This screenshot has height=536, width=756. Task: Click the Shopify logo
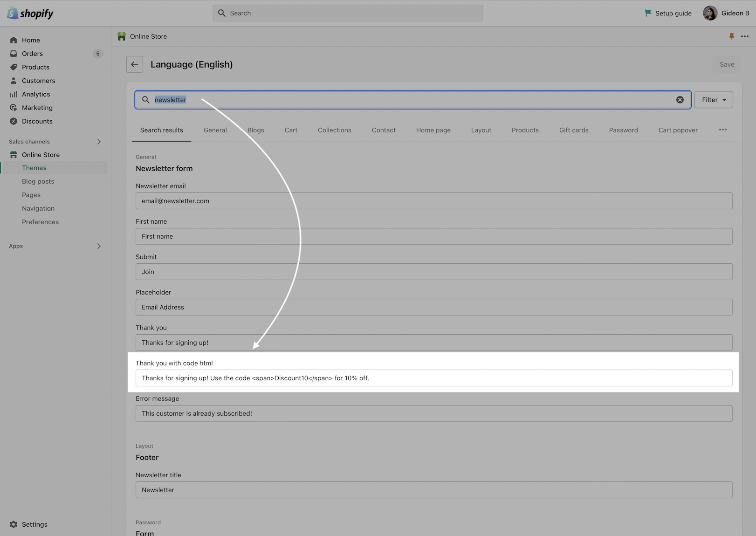tap(31, 13)
